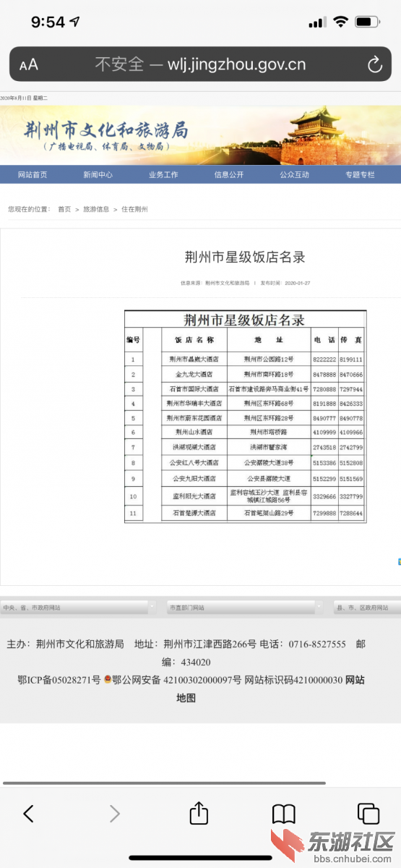Screen dimensions: 401x868
Task: Click the address 石首市建设路奔马商业街41号
Action: 269,389
